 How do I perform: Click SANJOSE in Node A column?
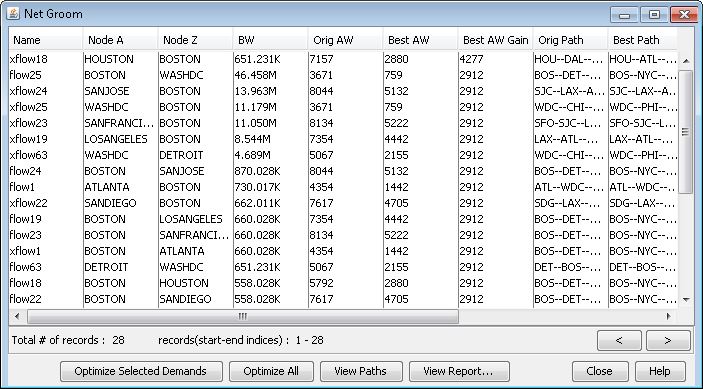point(107,91)
